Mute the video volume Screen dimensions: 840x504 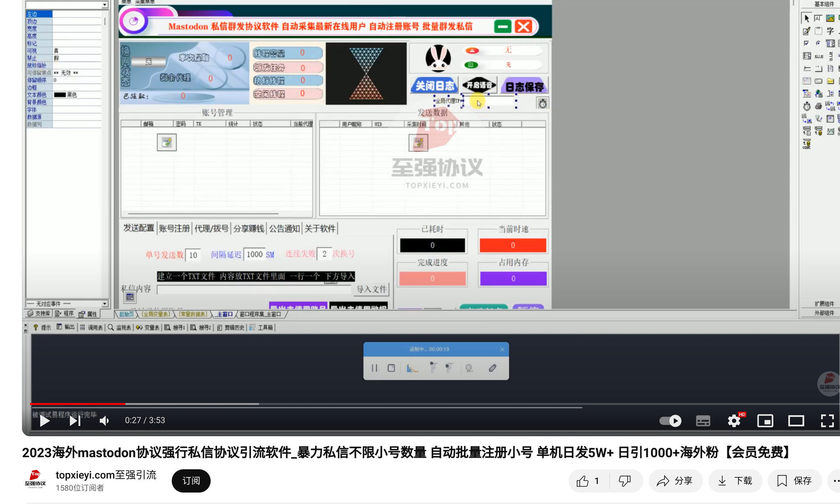coord(104,421)
